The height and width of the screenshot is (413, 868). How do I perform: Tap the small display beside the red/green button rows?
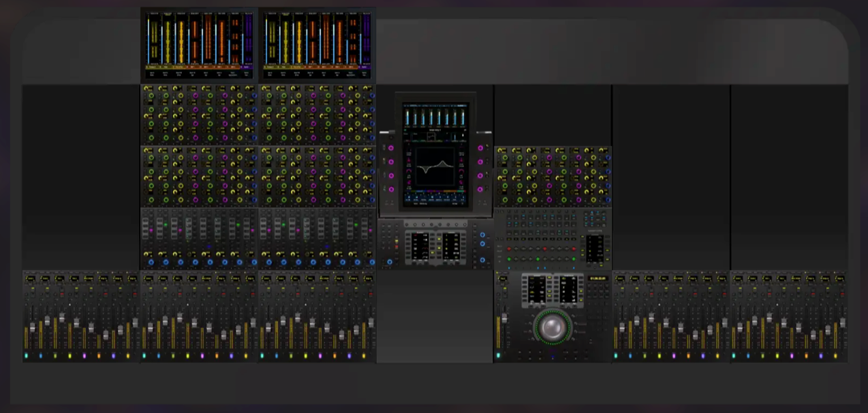click(x=595, y=247)
